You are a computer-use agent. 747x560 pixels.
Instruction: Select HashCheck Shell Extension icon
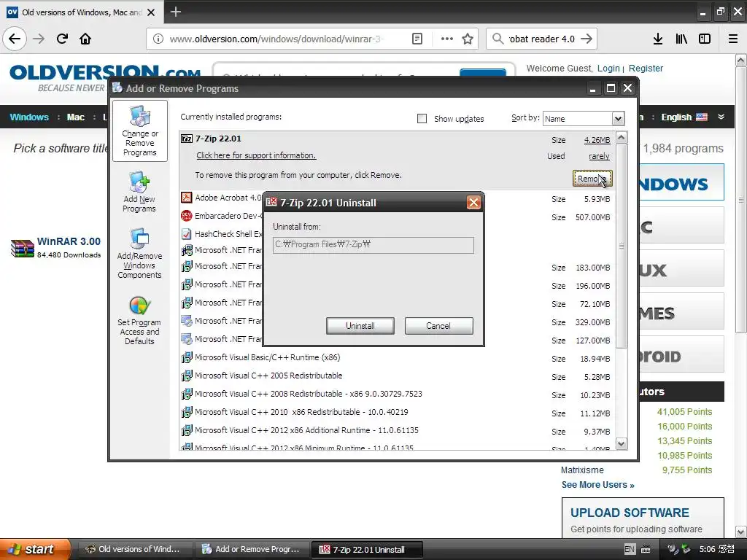point(186,234)
